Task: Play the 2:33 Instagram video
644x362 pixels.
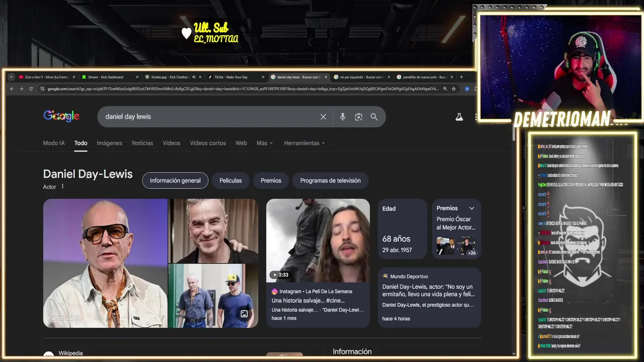Action: point(318,241)
